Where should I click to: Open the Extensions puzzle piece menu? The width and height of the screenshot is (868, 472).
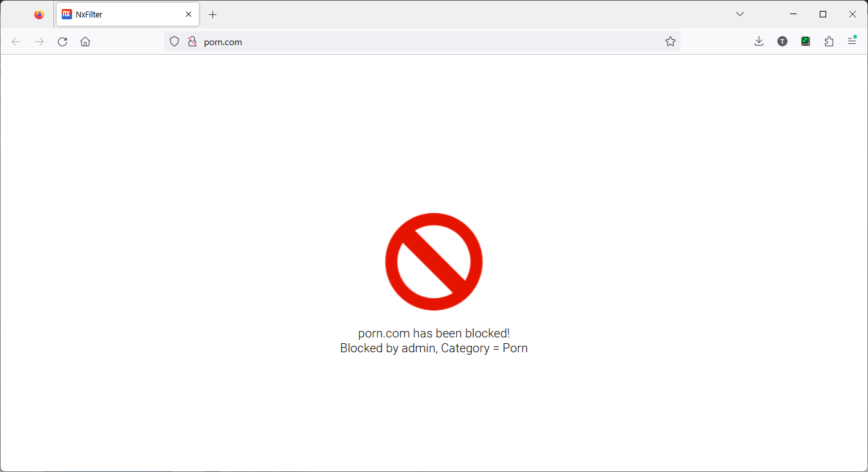[829, 42]
